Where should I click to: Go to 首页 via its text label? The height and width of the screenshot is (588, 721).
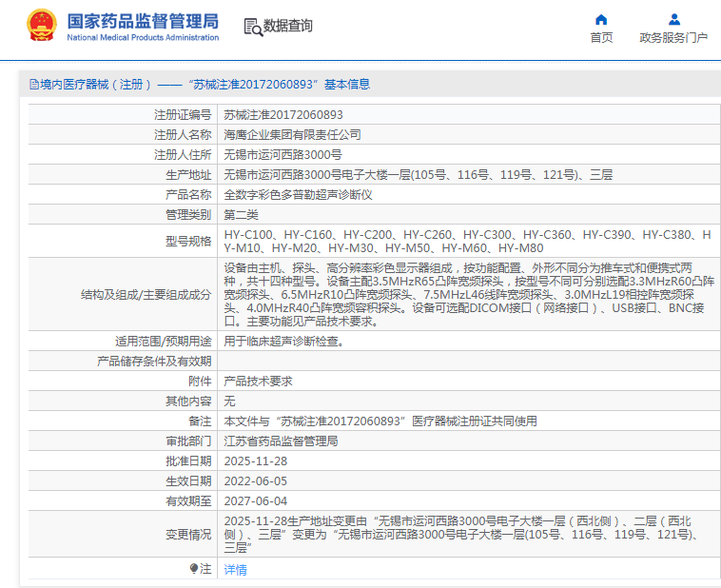(x=601, y=38)
